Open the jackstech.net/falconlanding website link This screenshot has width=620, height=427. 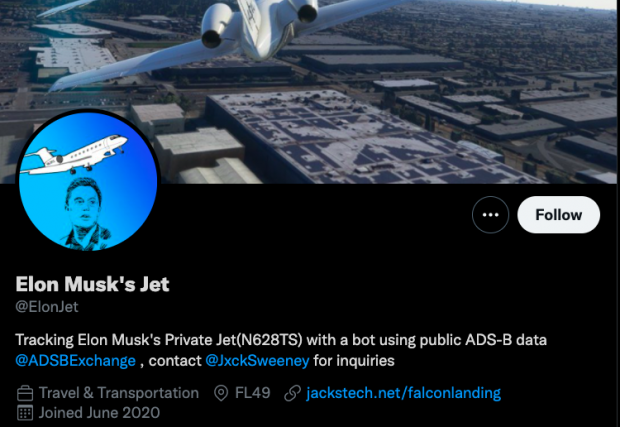pyautogui.click(x=403, y=393)
